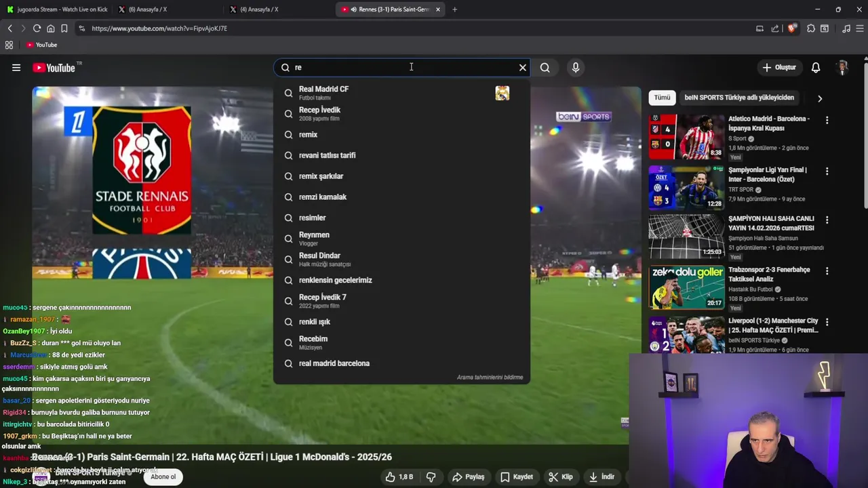Pick the remzi kamalak suggestion

[401, 197]
